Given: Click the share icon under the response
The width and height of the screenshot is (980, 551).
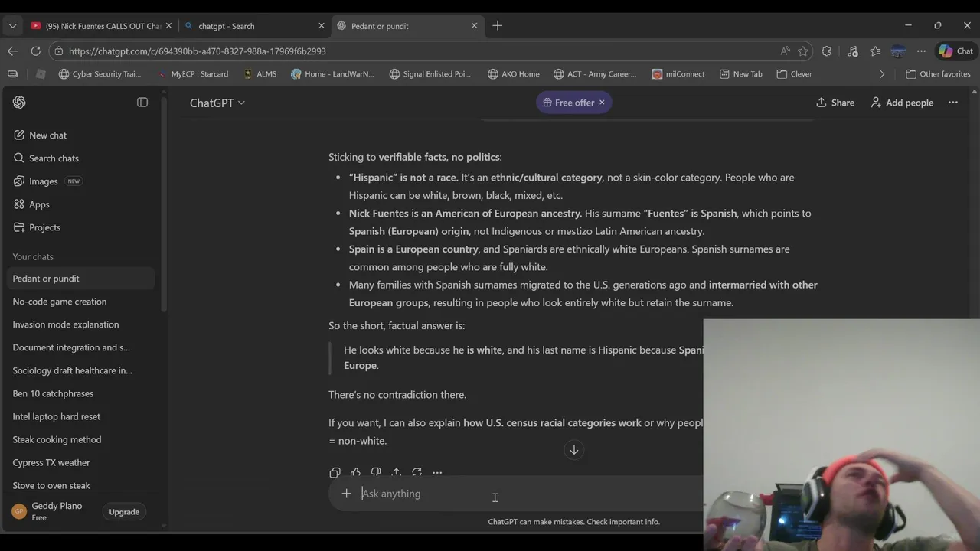Looking at the screenshot, I should point(396,473).
